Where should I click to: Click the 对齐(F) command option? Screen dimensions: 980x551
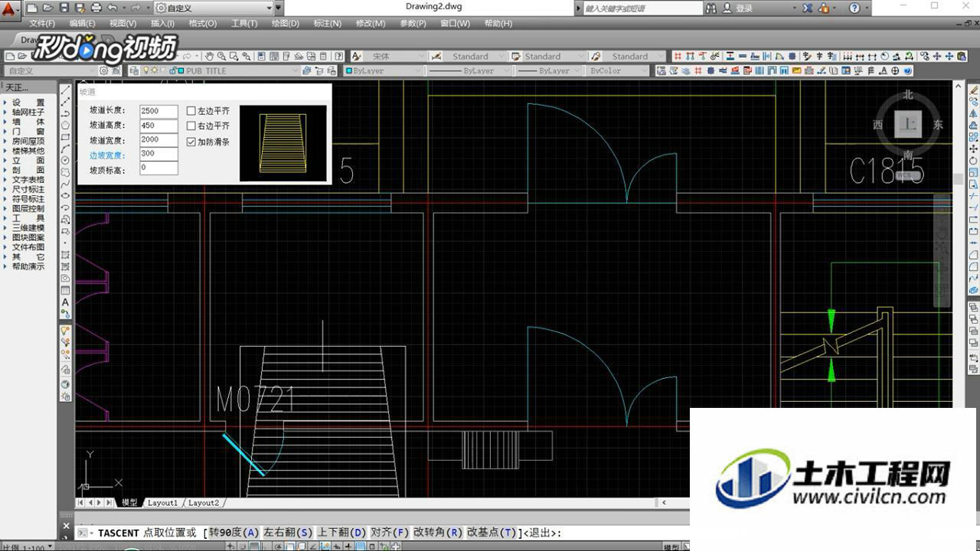coord(390,533)
